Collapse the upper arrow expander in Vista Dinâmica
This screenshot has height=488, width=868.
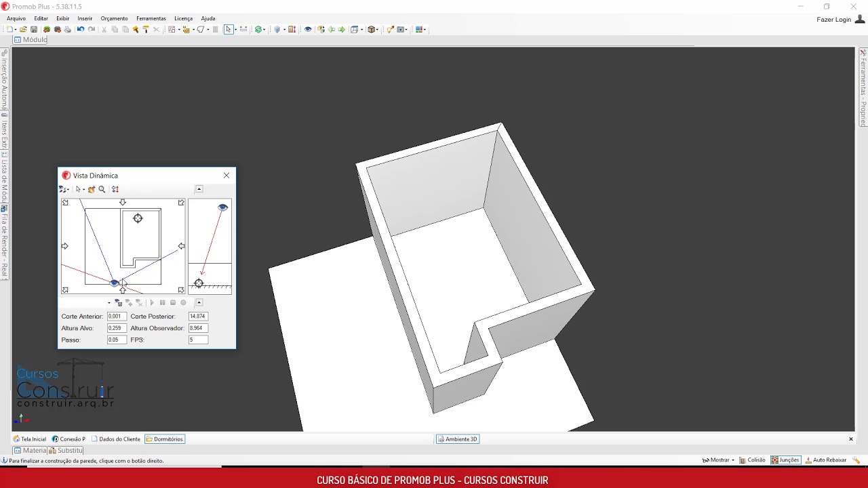pos(199,189)
